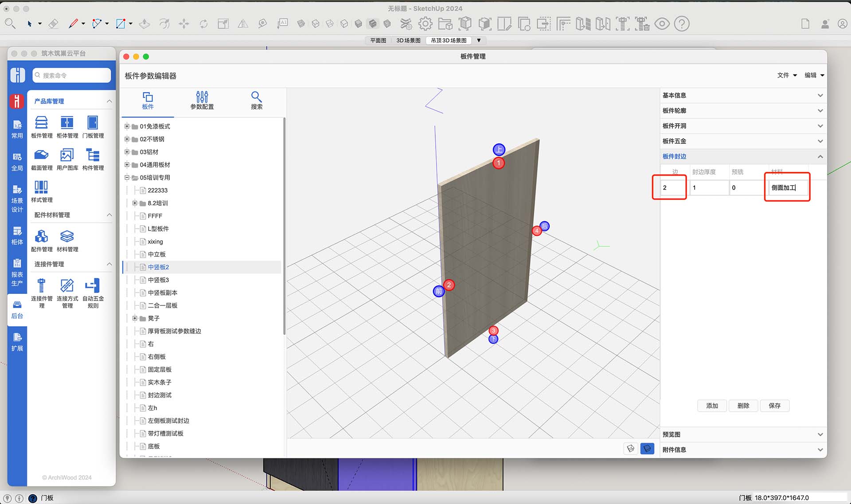This screenshot has height=504, width=851.
Task: Expand the 板件轮廓 section
Action: click(743, 111)
